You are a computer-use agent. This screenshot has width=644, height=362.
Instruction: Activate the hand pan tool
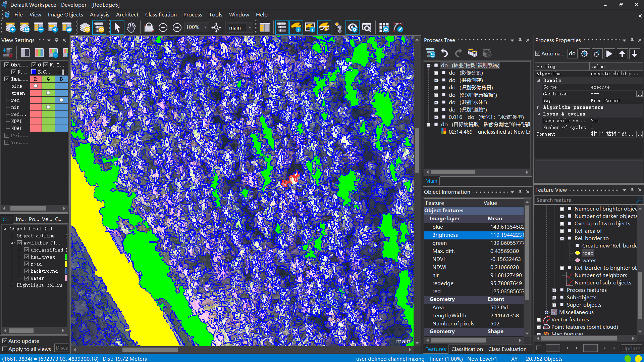click(131, 28)
